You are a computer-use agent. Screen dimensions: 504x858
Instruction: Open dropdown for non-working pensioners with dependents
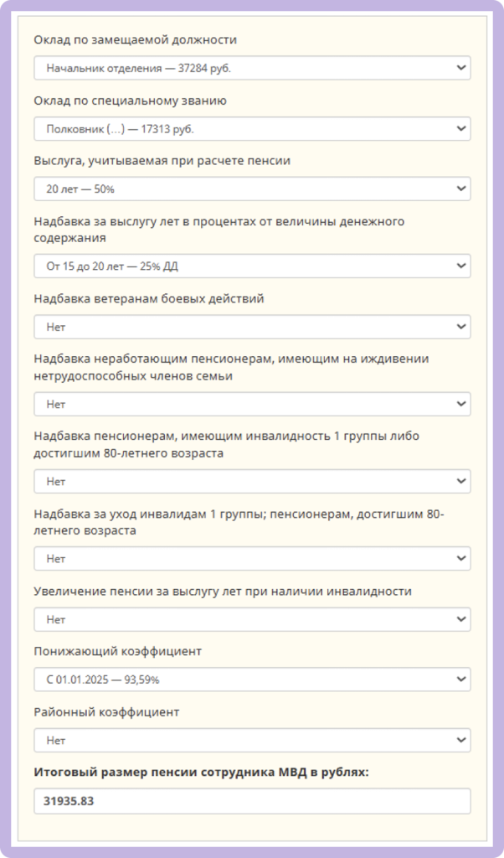(x=251, y=404)
